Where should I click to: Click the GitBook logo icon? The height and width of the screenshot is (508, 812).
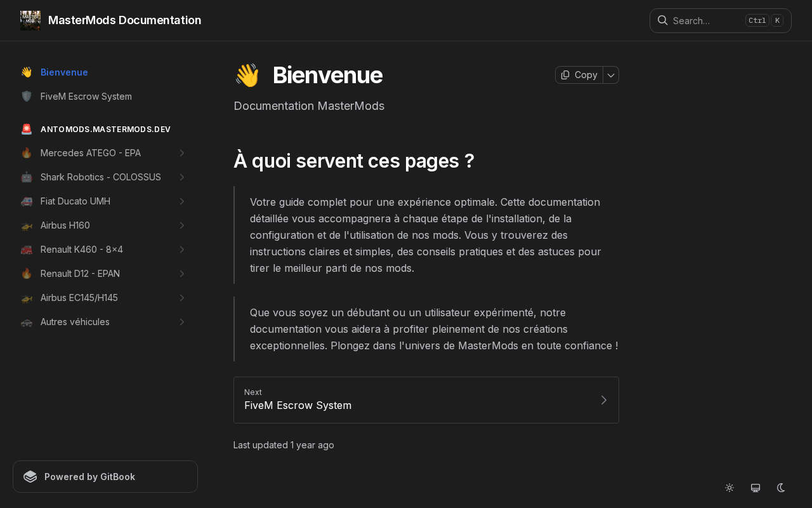coord(30,477)
